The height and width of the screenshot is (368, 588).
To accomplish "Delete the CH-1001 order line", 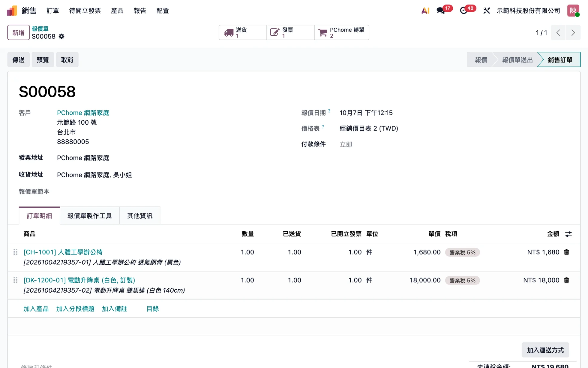I will coord(566,252).
